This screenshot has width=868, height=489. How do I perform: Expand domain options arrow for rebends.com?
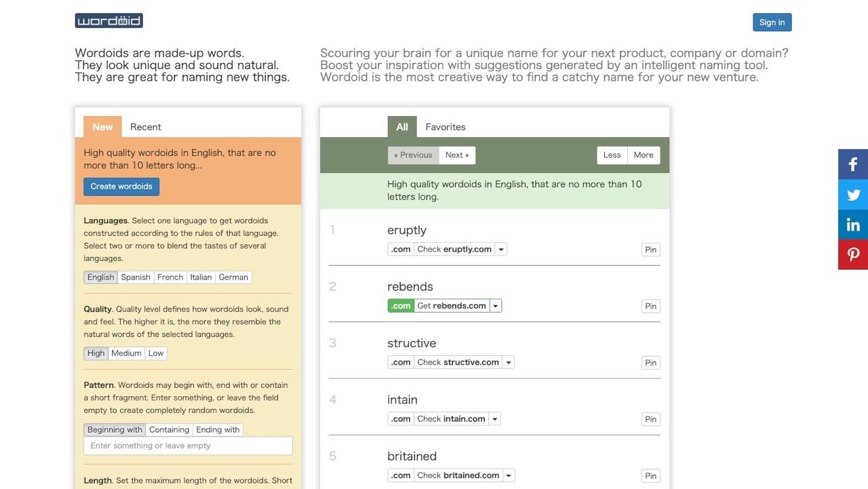tap(496, 306)
